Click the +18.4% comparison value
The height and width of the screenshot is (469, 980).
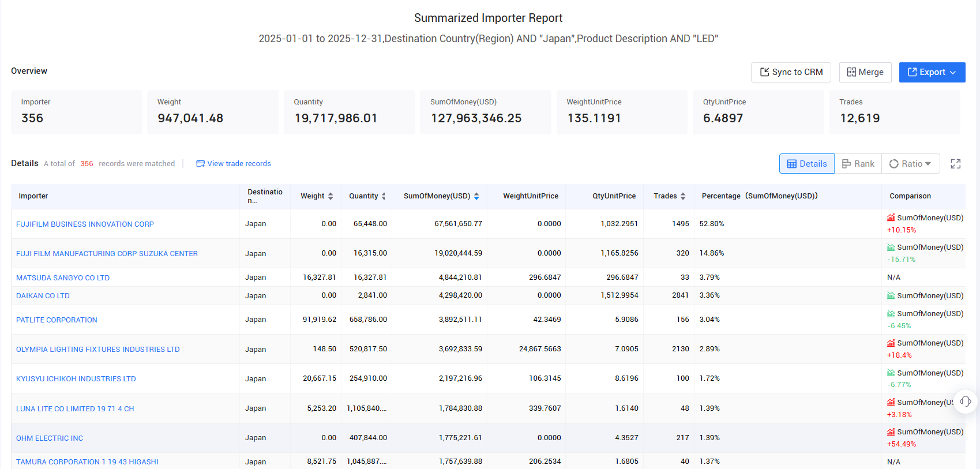pyautogui.click(x=899, y=355)
